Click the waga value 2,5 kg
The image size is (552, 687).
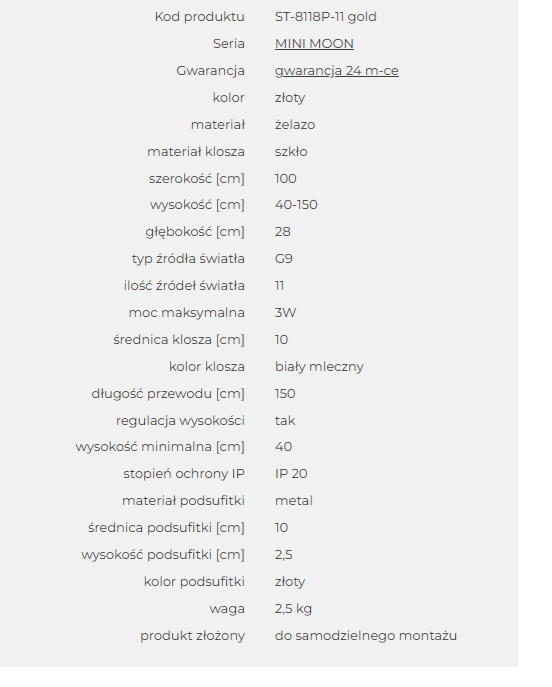click(293, 609)
